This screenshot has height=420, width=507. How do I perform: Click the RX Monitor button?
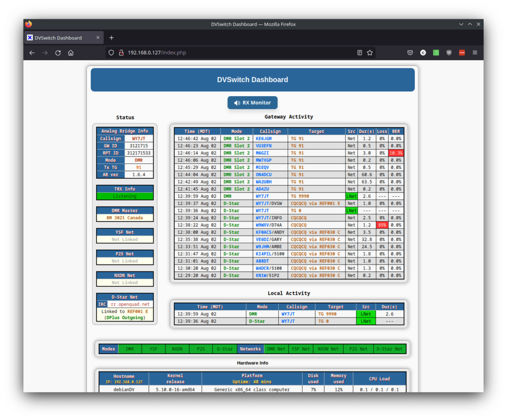click(252, 103)
